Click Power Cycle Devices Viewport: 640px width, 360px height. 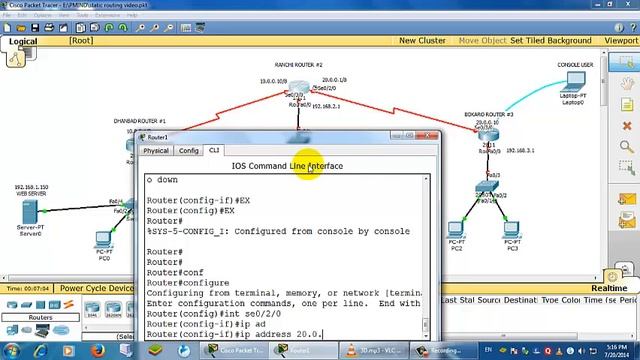pos(96,288)
